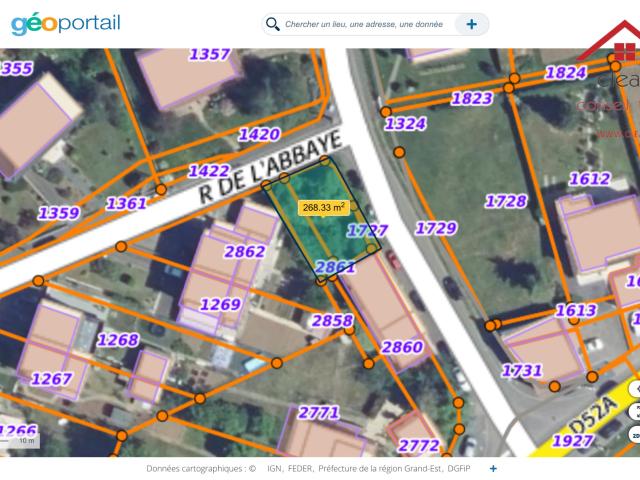Image resolution: width=640 pixels, height=480 pixels.
Task: Click parcel label 1422
Action: [x=209, y=171]
